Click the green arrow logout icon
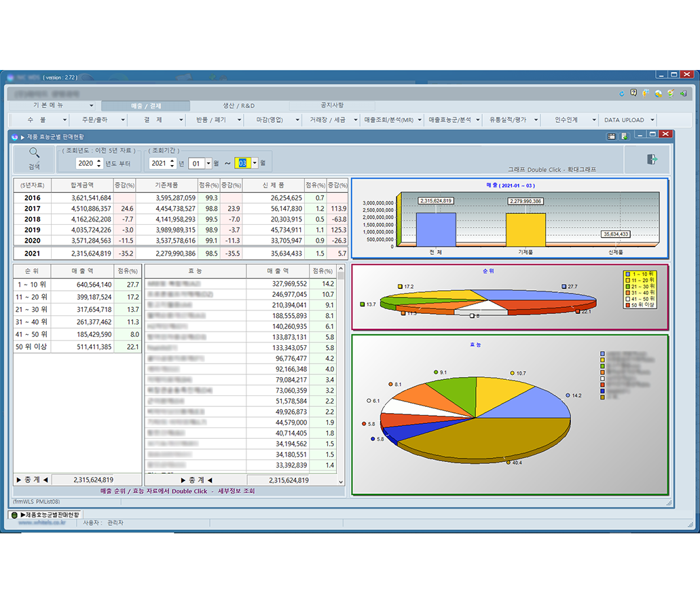The image size is (700, 604). tap(682, 93)
